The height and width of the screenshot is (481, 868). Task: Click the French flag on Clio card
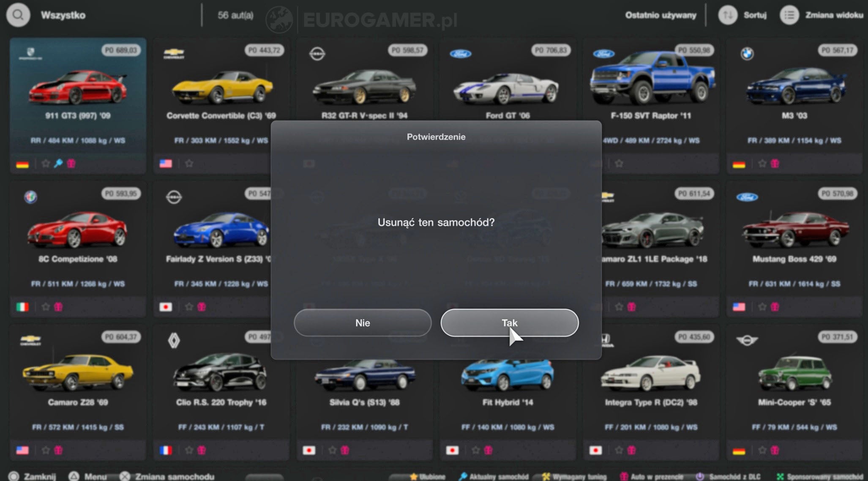(x=166, y=451)
